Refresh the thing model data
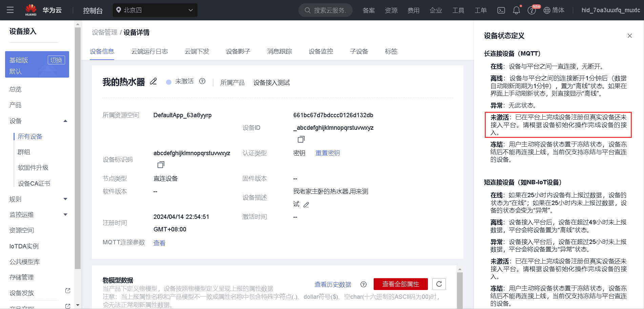This screenshot has height=309, width=644. pos(439,284)
